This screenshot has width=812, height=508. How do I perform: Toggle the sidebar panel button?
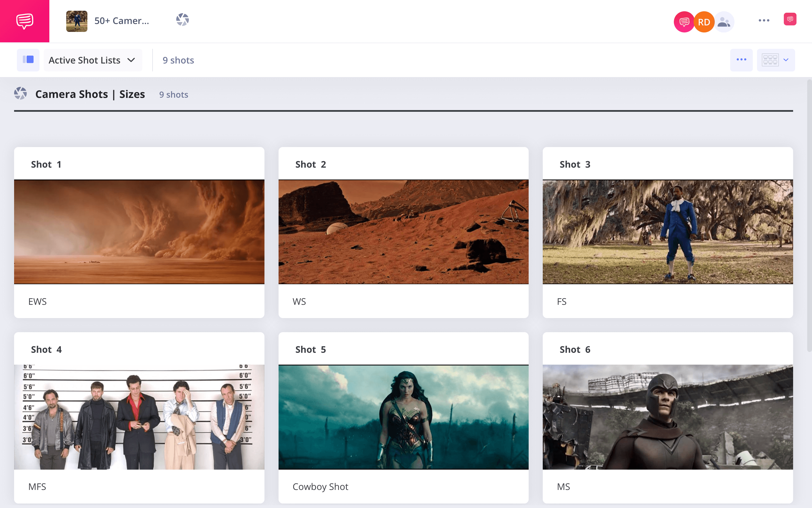(28, 60)
